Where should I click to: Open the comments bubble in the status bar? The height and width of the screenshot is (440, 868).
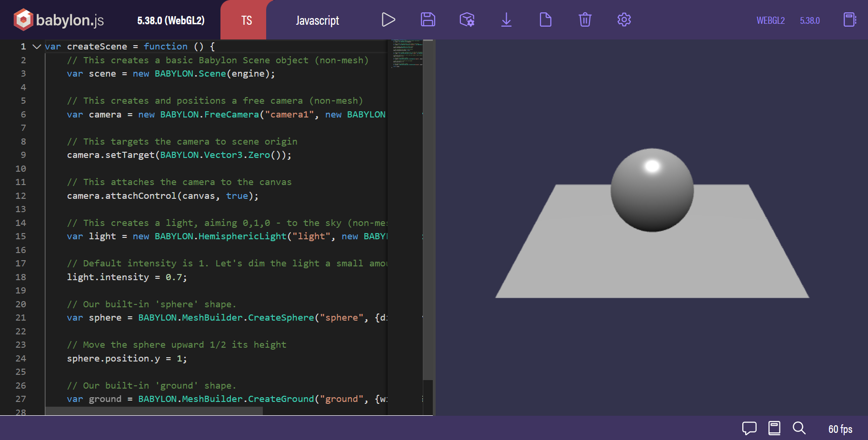(x=749, y=428)
